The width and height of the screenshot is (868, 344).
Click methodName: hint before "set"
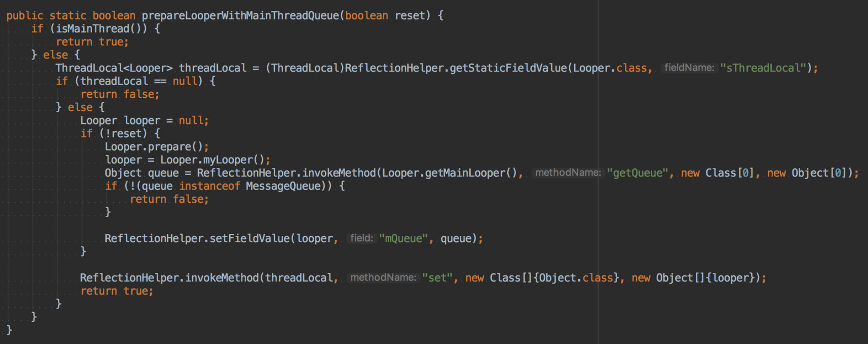click(x=383, y=278)
